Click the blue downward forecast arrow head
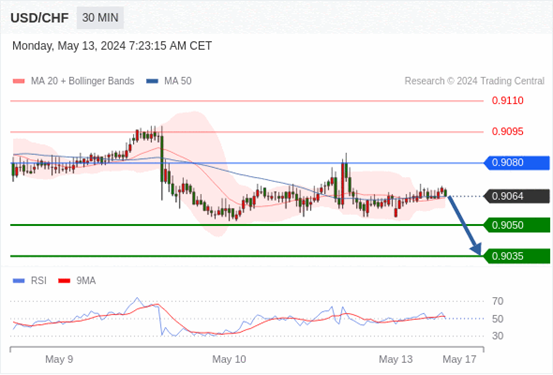553x375 pixels. tap(476, 249)
